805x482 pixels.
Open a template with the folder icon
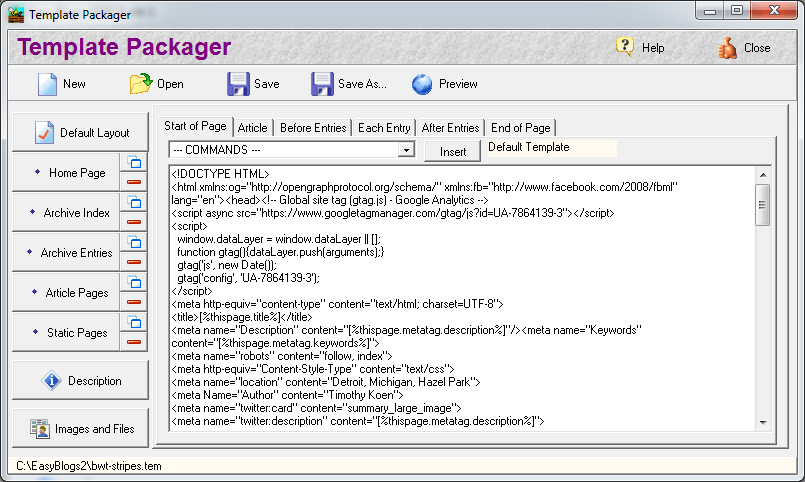point(141,84)
